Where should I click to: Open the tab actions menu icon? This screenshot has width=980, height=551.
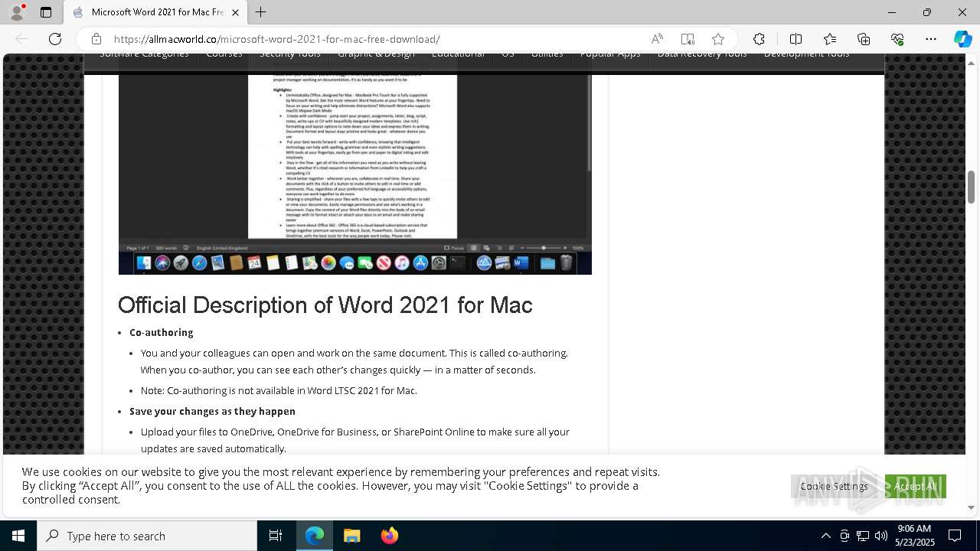pyautogui.click(x=46, y=12)
